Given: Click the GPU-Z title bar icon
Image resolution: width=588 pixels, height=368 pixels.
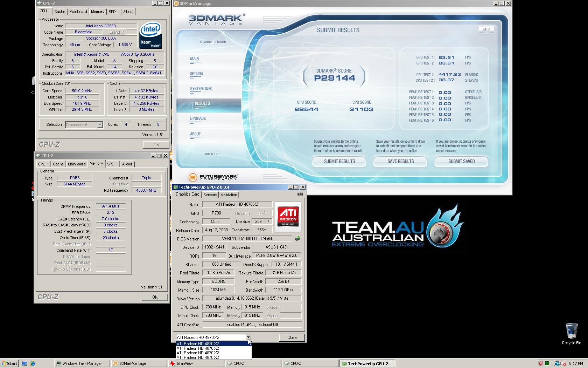Looking at the screenshot, I should pos(175,187).
